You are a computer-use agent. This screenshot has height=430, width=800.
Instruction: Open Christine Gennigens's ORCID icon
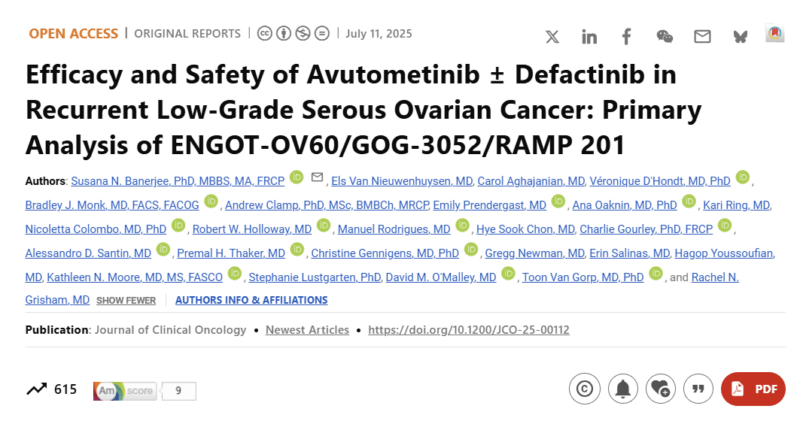tap(471, 249)
